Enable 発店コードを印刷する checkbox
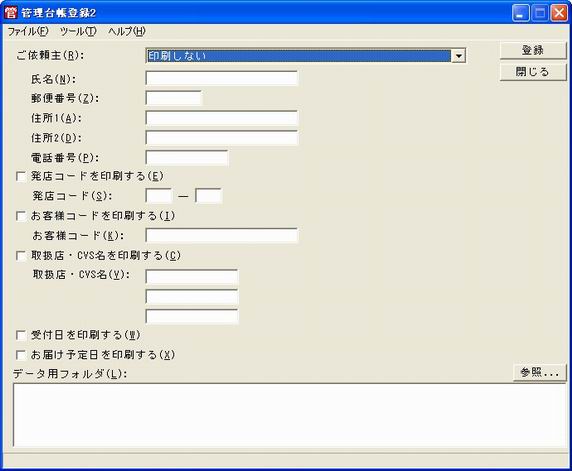Image resolution: width=572 pixels, height=471 pixels. pyautogui.click(x=21, y=177)
